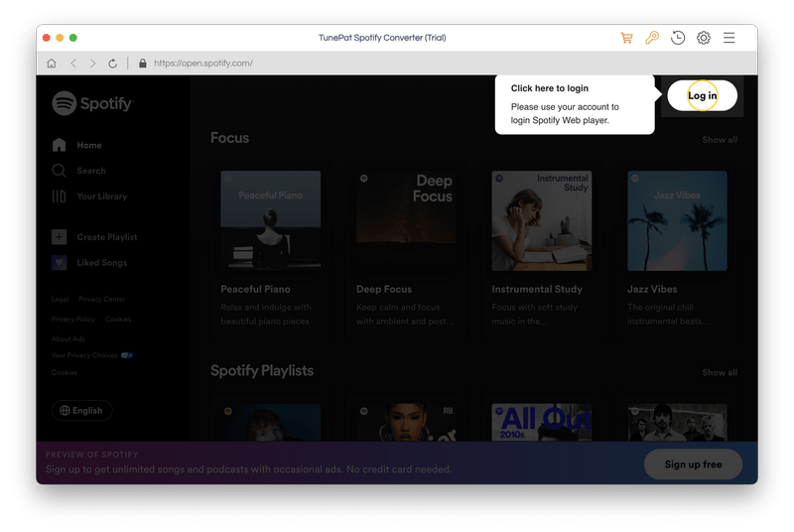Viewport: 794px width, 532px height.
Task: Click the Log in button
Action: point(702,95)
